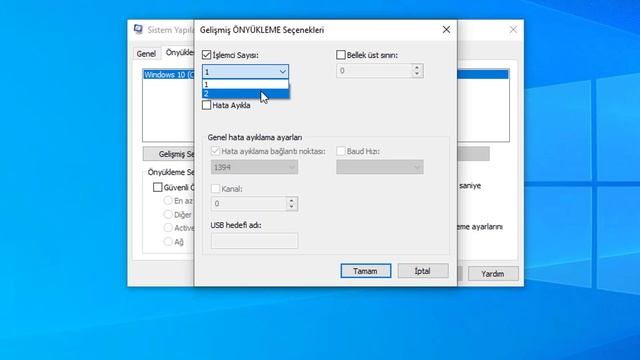Click the USB hedefi adı text field

(x=254, y=240)
